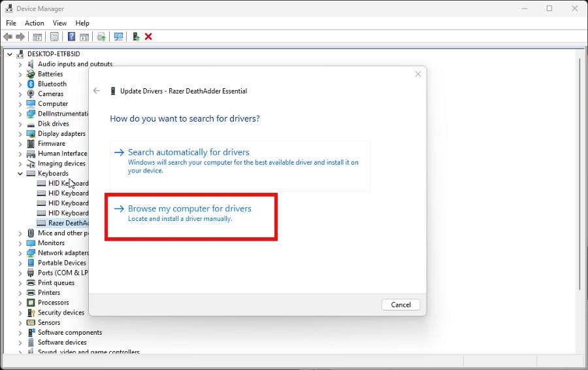Choose Browse my computer for drivers
Image resolution: width=588 pixels, height=370 pixels.
point(191,216)
